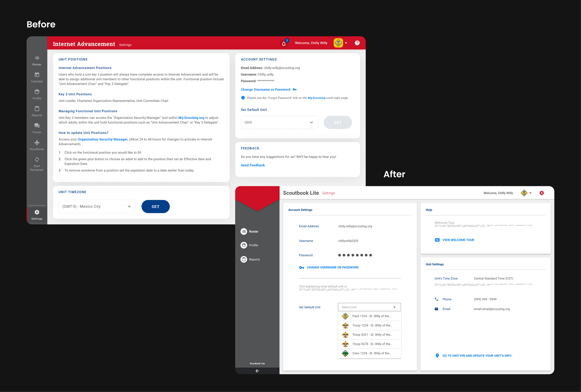The height and width of the screenshot is (392, 581).
Task: Select Pack 1234 from unit dropdown
Action: (x=369, y=316)
